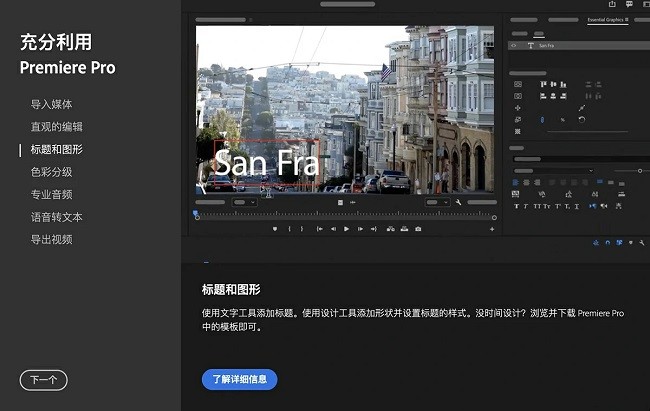The height and width of the screenshot is (411, 650).
Task: Toggle the blue uniform scale link icon
Action: point(542,120)
